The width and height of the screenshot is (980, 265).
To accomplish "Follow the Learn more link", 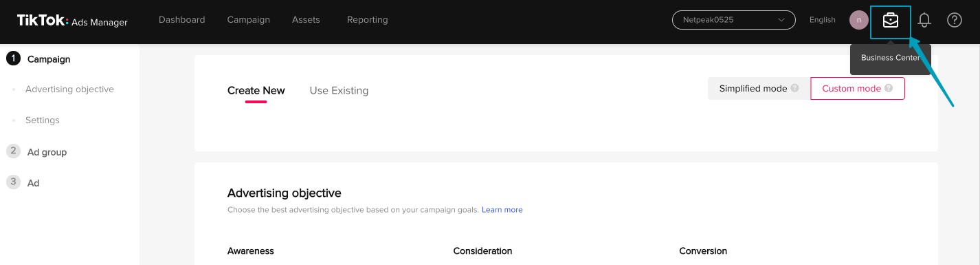I will (502, 210).
